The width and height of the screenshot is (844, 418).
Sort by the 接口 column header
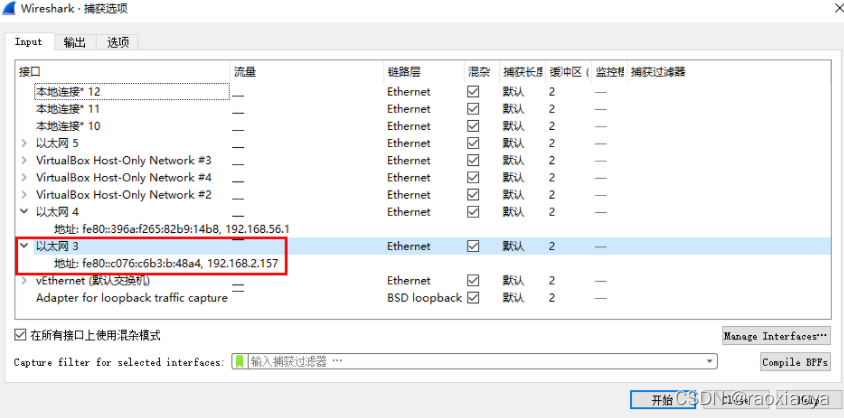click(30, 72)
